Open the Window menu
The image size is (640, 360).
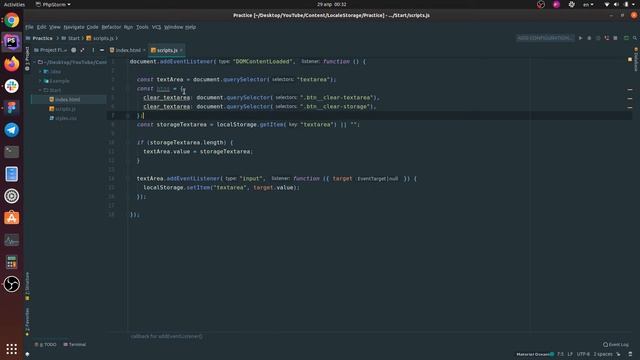click(173, 27)
